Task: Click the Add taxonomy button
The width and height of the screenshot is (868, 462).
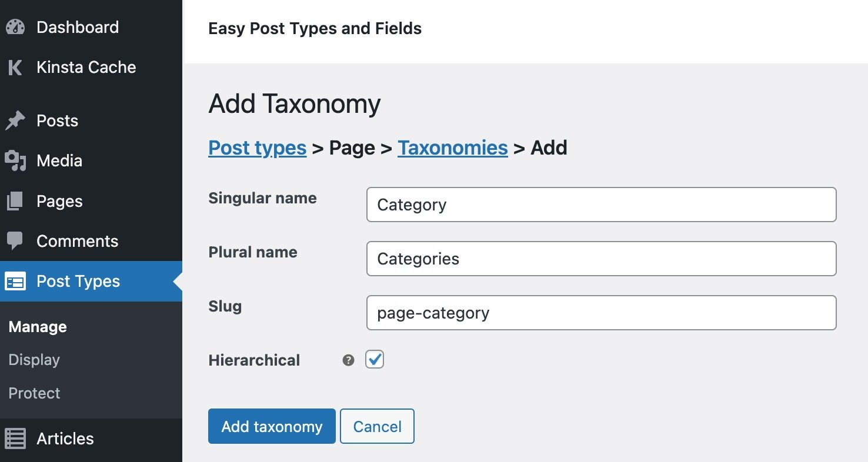Action: (271, 426)
